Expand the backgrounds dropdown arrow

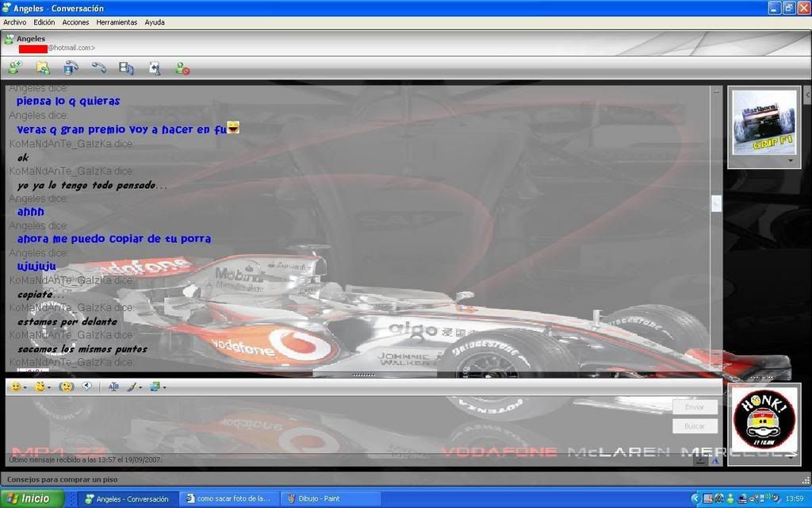pos(164,387)
